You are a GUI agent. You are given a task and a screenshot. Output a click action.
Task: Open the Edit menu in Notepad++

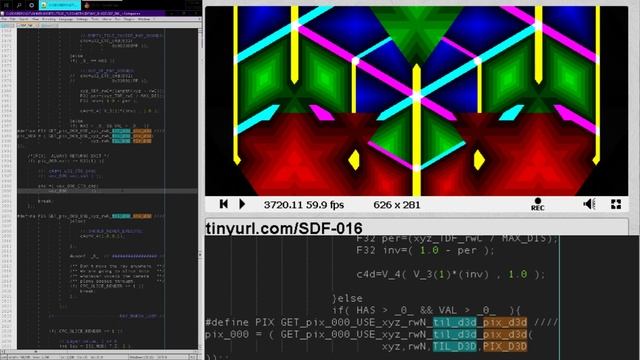pyautogui.click(x=13, y=19)
